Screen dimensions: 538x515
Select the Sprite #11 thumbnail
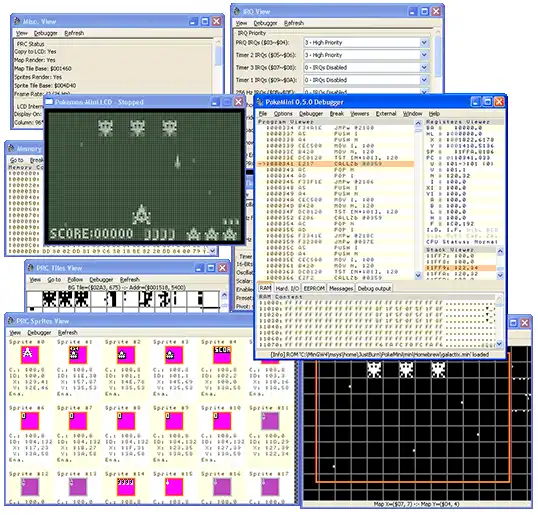[270, 421]
